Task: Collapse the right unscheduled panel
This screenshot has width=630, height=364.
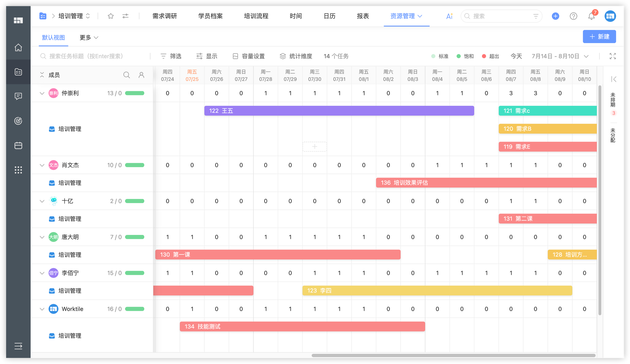Action: [613, 79]
